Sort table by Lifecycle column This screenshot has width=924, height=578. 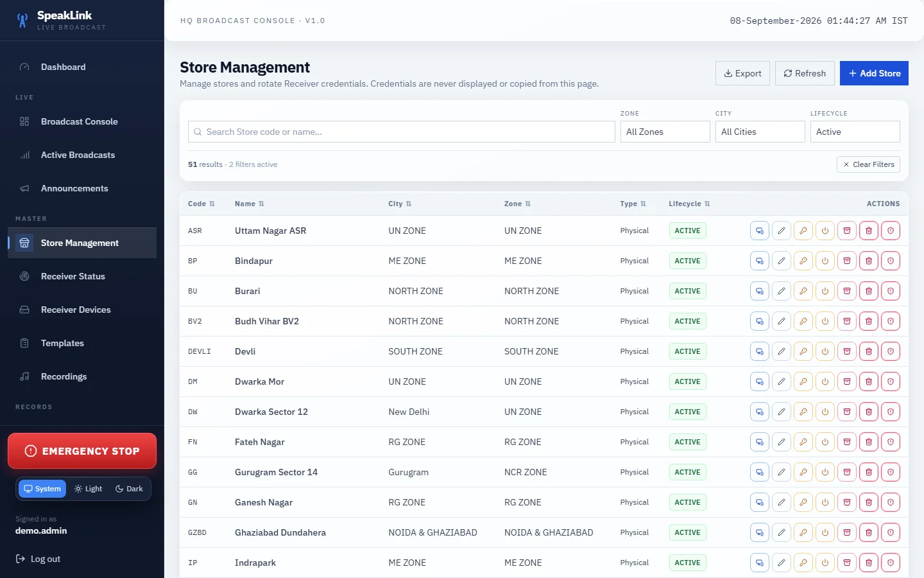tap(690, 204)
